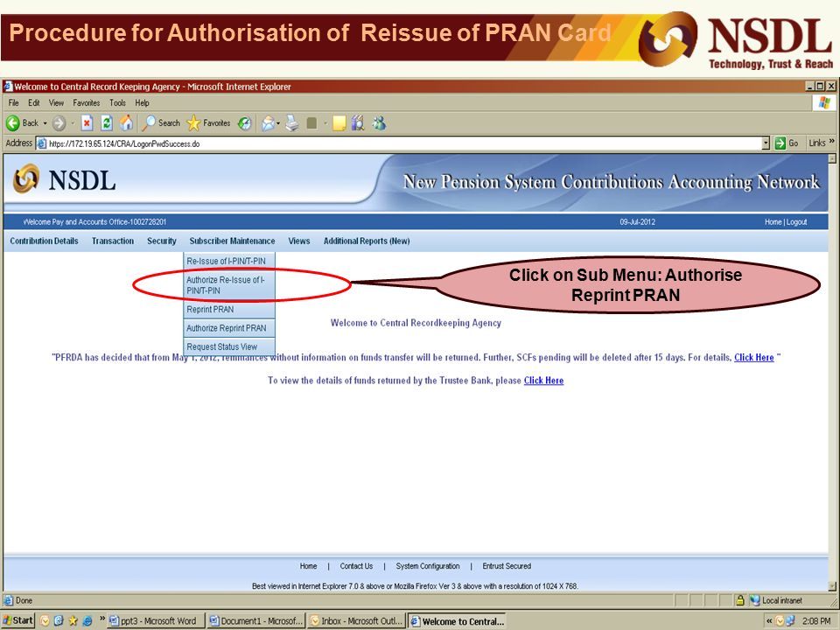Image resolution: width=840 pixels, height=630 pixels.
Task: Click the greyed Edit document icon
Action: 311,123
